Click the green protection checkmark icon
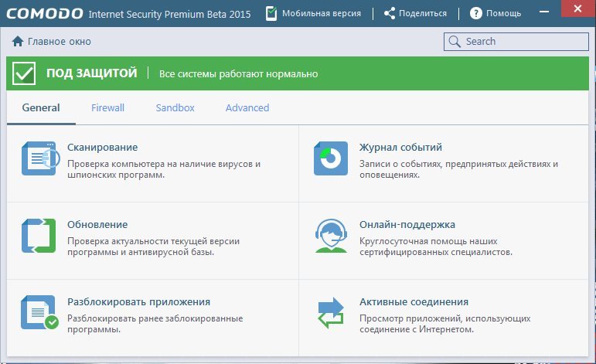 click(x=24, y=73)
